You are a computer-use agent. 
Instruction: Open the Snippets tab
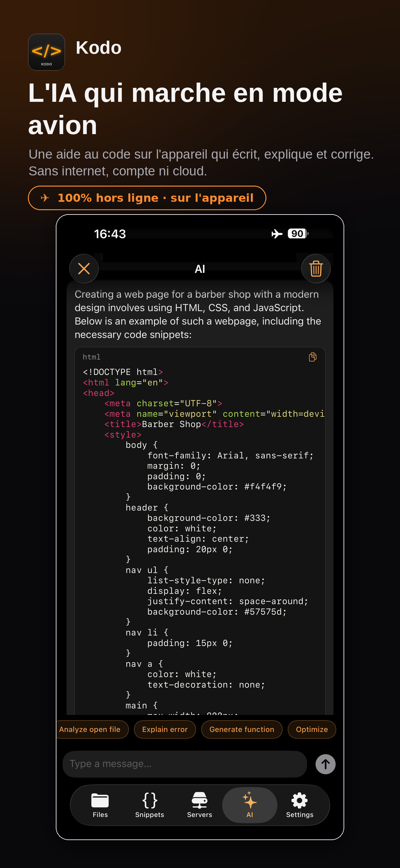coord(149,805)
